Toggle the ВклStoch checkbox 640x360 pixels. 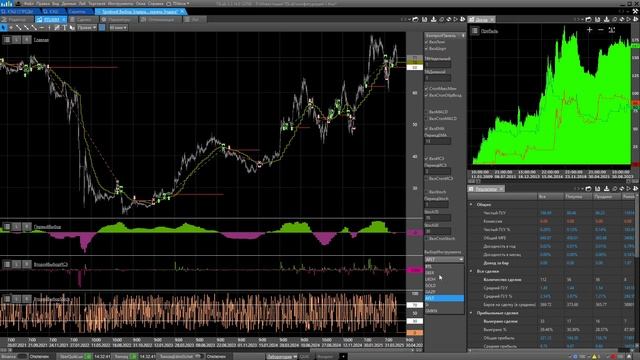pyautogui.click(x=427, y=192)
